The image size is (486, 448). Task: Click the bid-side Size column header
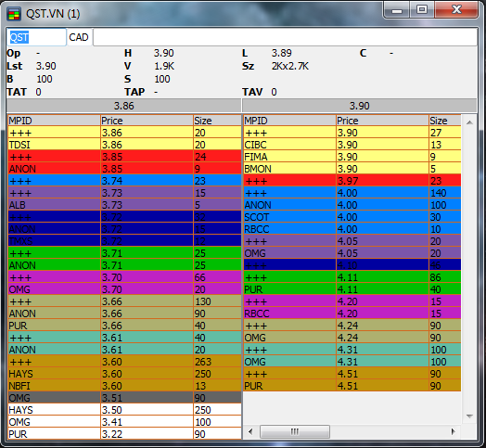click(x=217, y=121)
